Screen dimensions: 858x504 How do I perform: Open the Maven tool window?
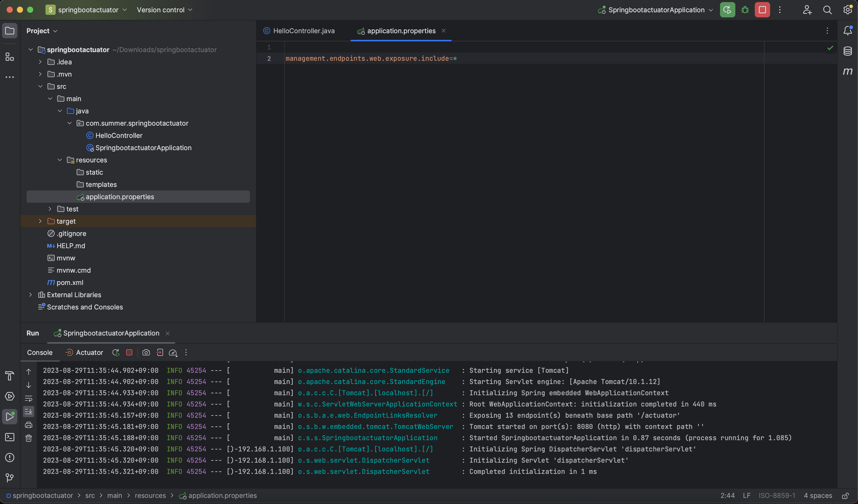pos(848,71)
